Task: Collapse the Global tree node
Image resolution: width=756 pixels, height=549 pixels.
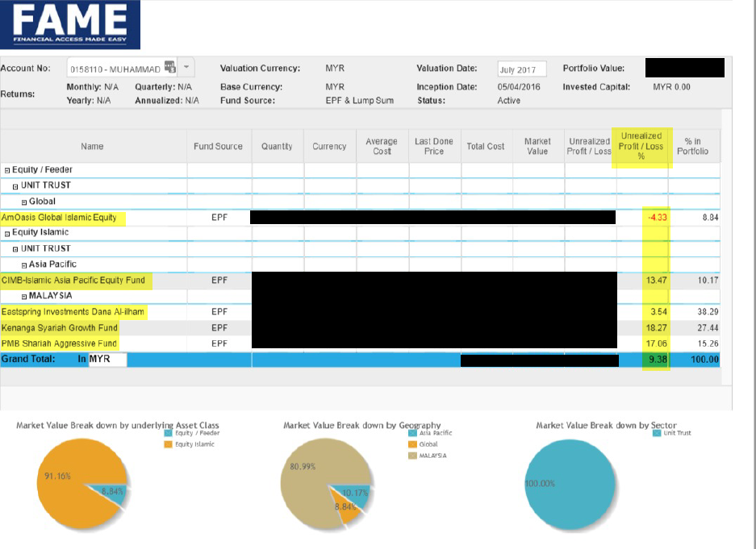Action: coord(24,202)
